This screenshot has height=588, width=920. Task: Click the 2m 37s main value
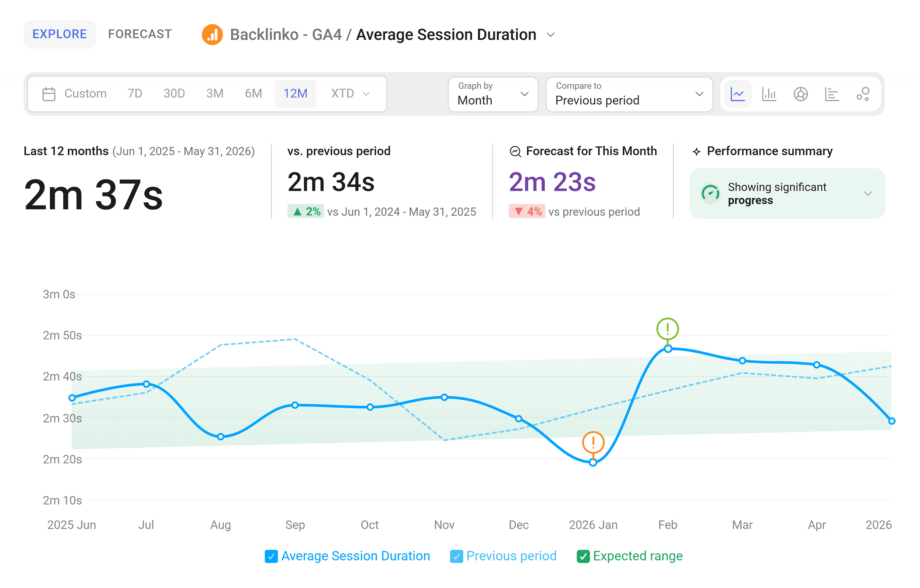click(x=93, y=195)
